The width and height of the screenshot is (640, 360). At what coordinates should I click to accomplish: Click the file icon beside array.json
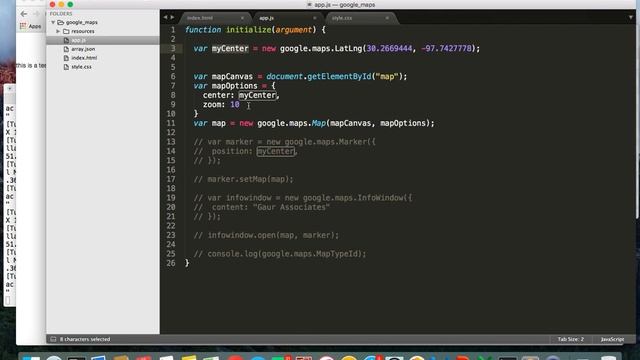click(x=66, y=49)
